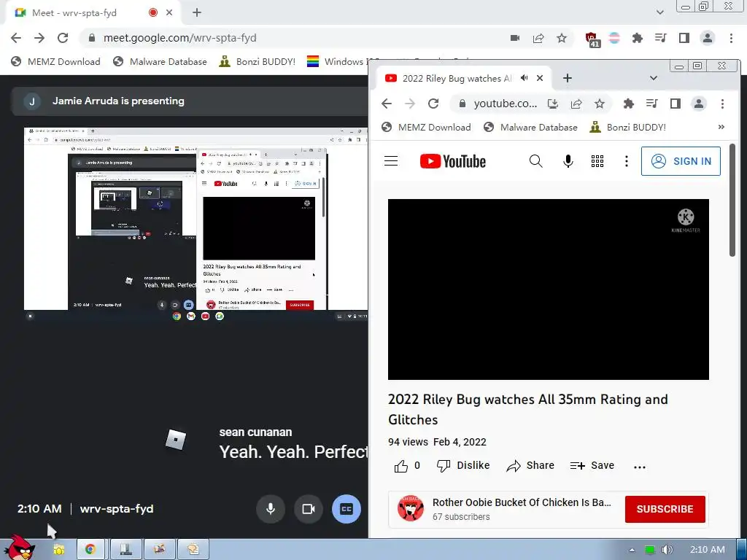Open Extensions puzzle icon in Meet window
Viewport: 747px width, 560px height.
click(x=637, y=38)
